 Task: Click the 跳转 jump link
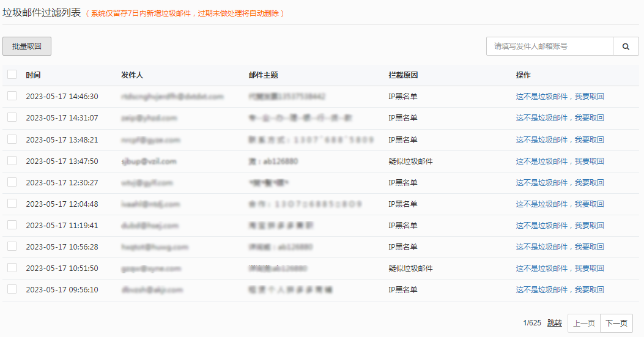click(x=555, y=323)
